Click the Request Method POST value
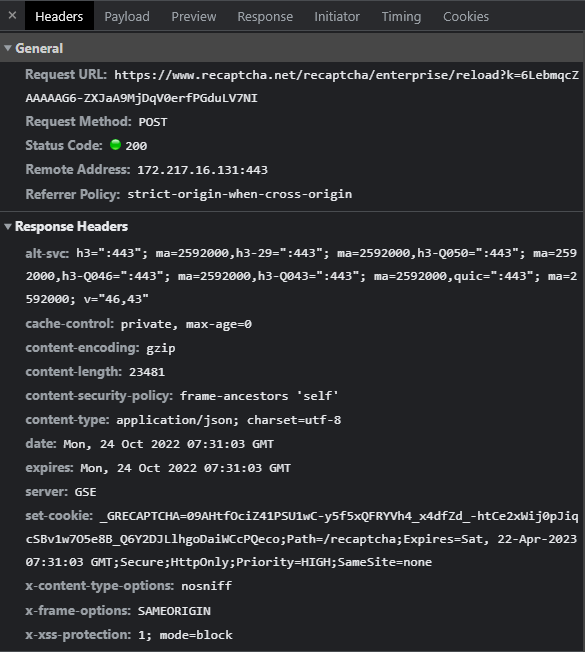Screen dimensions: 585x652 click(x=153, y=122)
